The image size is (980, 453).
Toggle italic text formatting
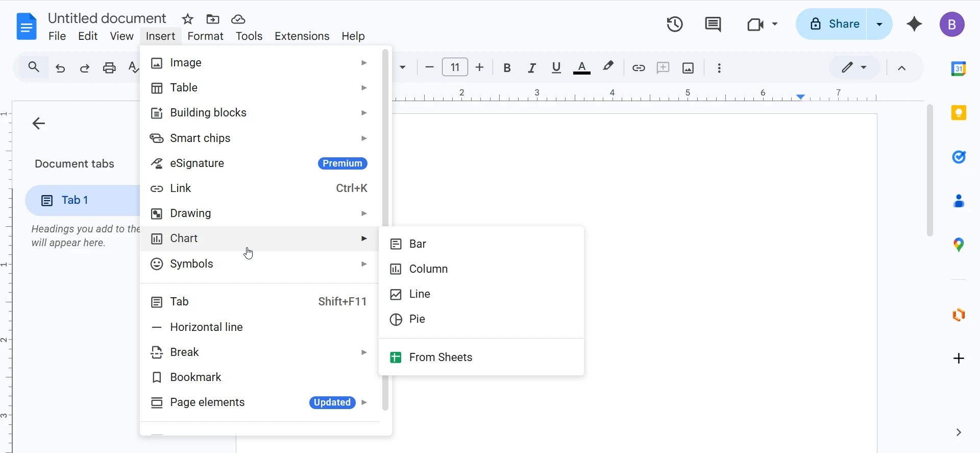click(x=531, y=68)
